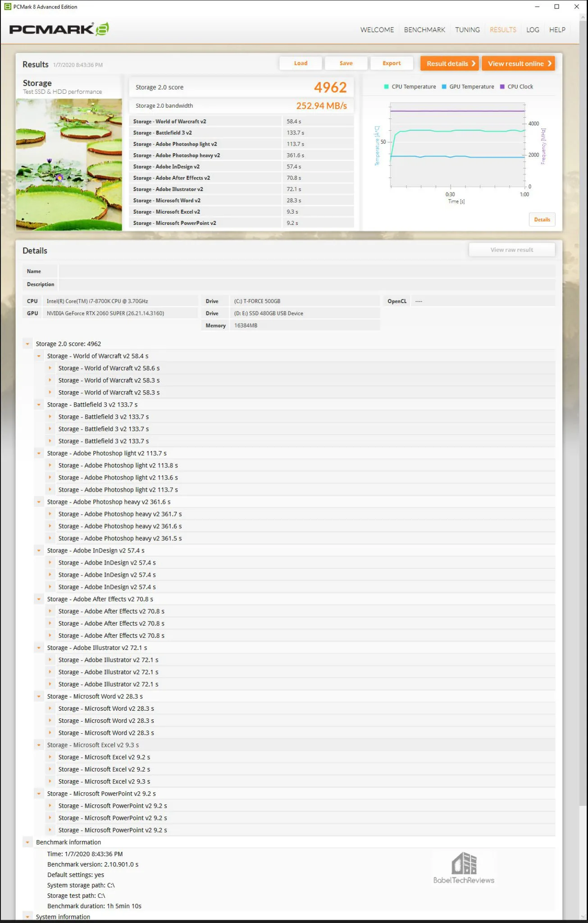Screen dimensions: 588x923
Task: Open the WELCOME tab
Action: pyautogui.click(x=377, y=30)
